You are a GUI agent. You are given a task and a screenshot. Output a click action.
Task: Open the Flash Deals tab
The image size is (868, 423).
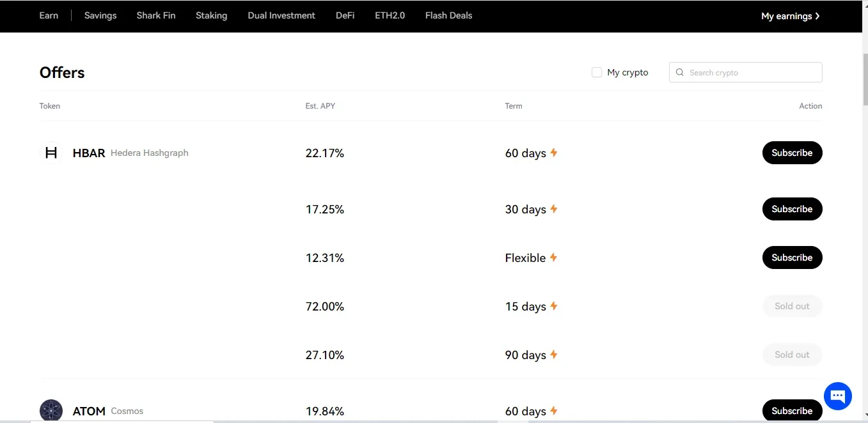point(448,15)
